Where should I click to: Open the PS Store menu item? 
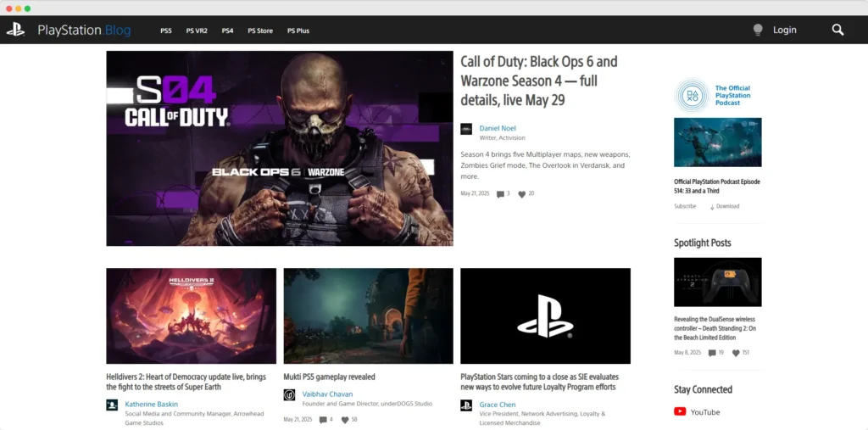[260, 31]
